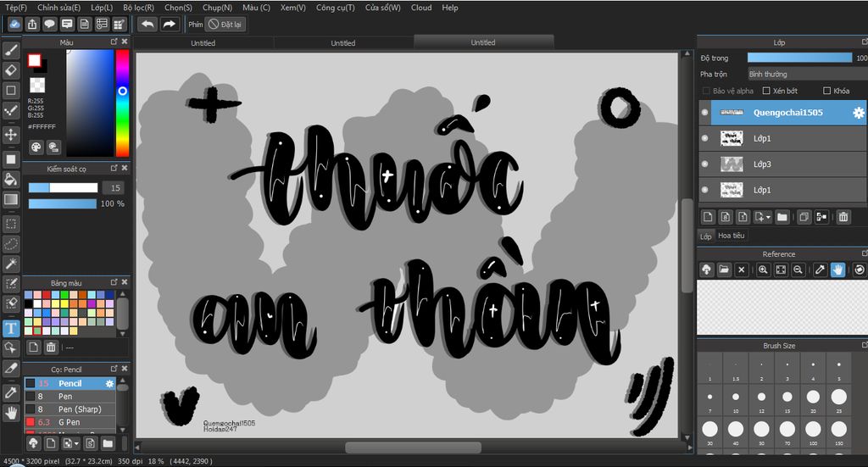
Task: Select the Eraser tool
Action: pyautogui.click(x=11, y=70)
